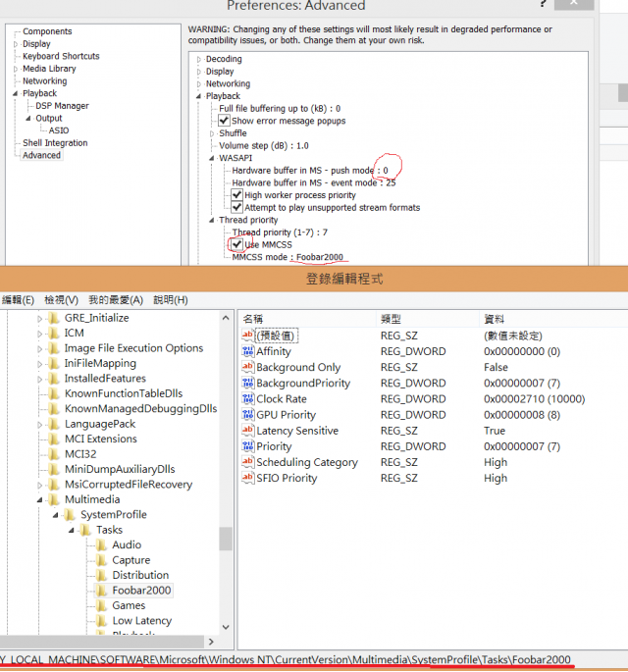Click the ICM folder icon
This screenshot has width=628, height=672.
[54, 333]
